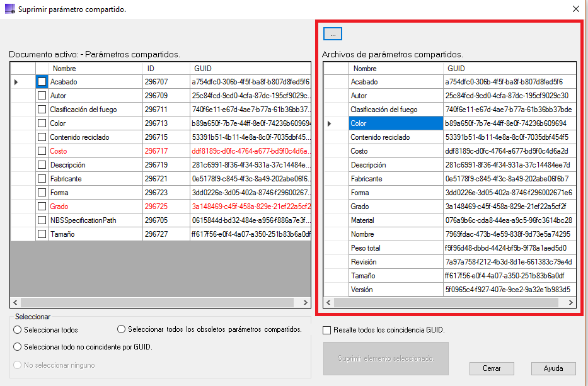
Task: Click 'Suprimir elemento seleccionado' button
Action: [x=386, y=359]
